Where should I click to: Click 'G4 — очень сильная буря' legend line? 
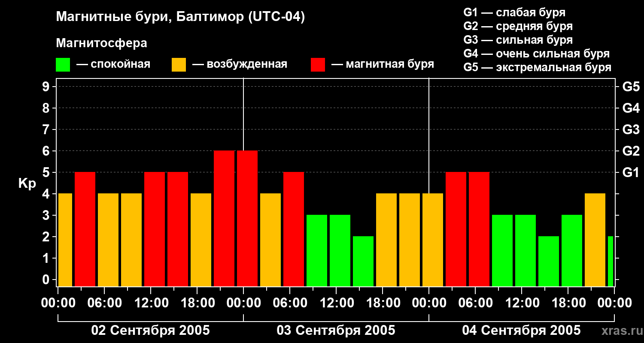point(536,54)
